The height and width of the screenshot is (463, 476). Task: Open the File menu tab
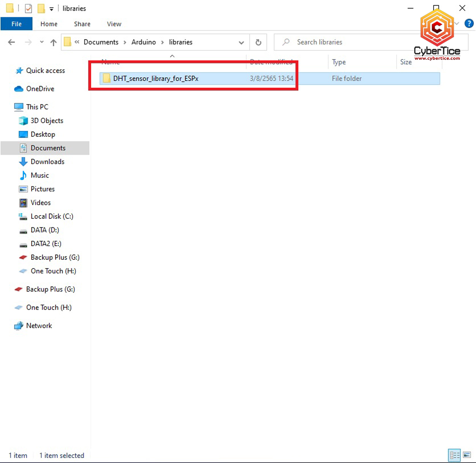pos(17,24)
